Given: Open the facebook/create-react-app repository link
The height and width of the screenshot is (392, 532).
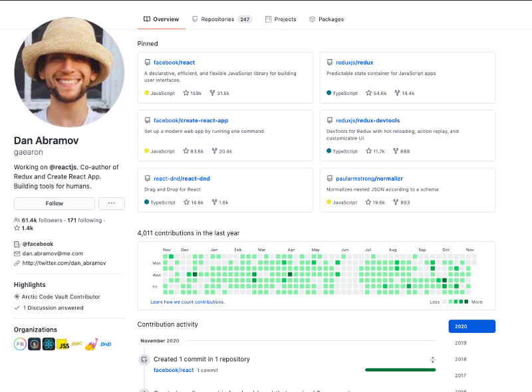Looking at the screenshot, I should (x=191, y=120).
